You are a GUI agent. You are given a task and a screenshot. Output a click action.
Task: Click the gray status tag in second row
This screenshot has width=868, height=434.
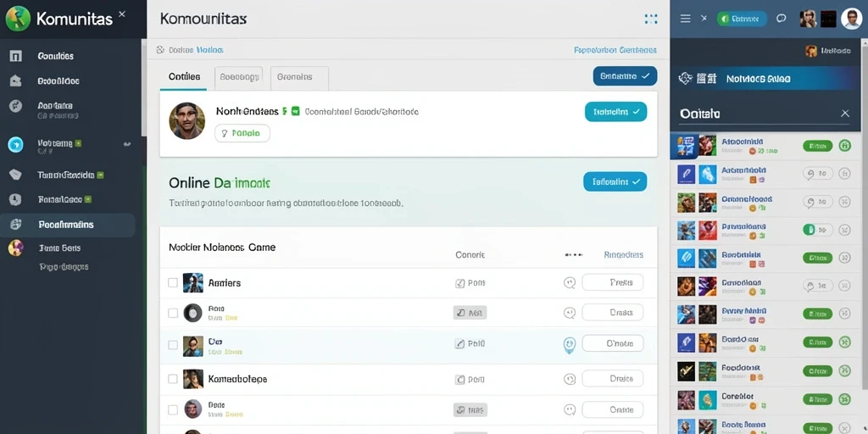point(470,313)
